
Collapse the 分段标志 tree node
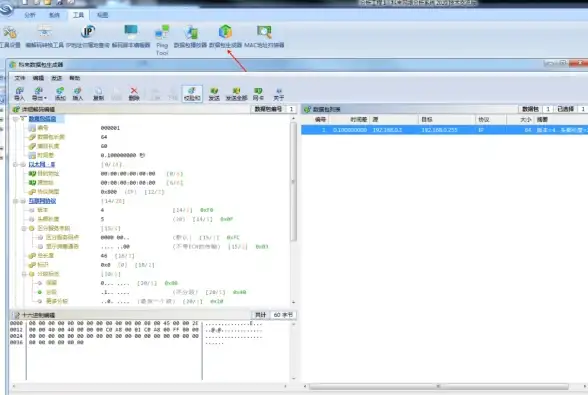point(24,274)
